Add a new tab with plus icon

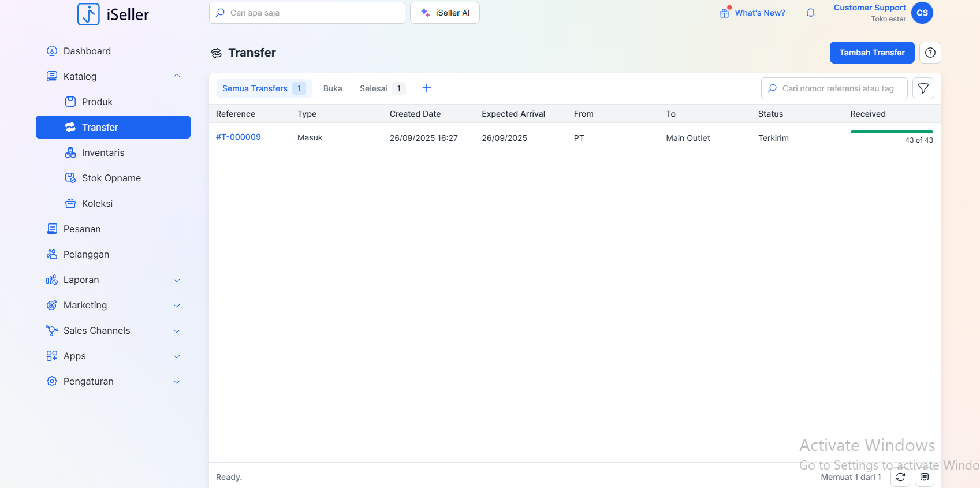pos(427,88)
